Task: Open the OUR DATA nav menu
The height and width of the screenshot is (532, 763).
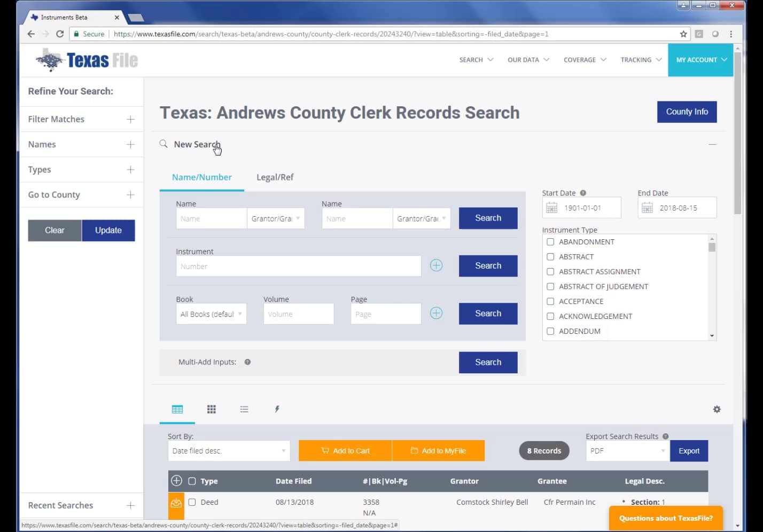Action: (528, 60)
